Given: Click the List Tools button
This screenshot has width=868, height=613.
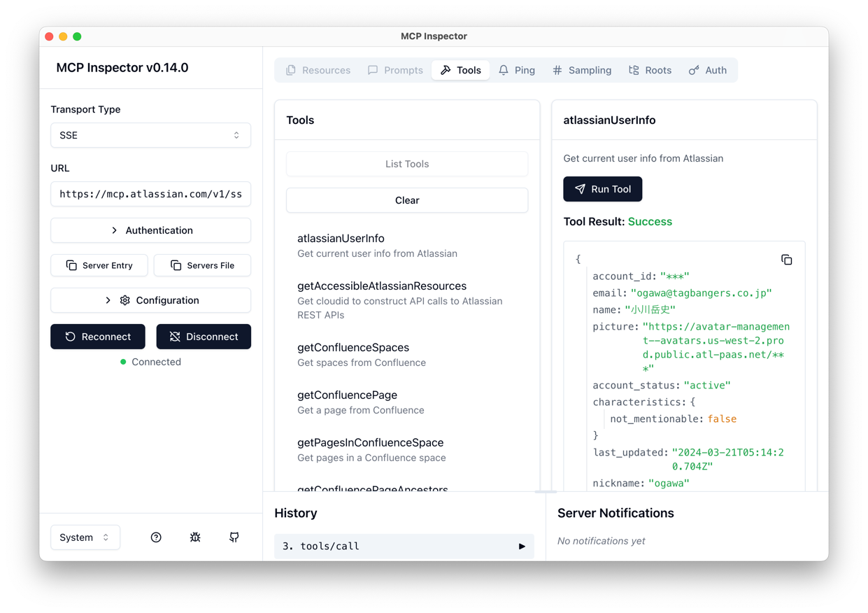Looking at the screenshot, I should (x=407, y=164).
